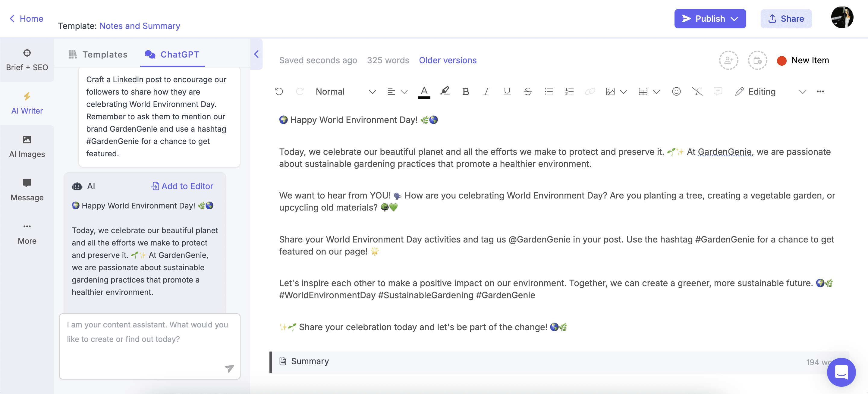Click the assign user icon
This screenshot has height=394, width=868.
(728, 60)
